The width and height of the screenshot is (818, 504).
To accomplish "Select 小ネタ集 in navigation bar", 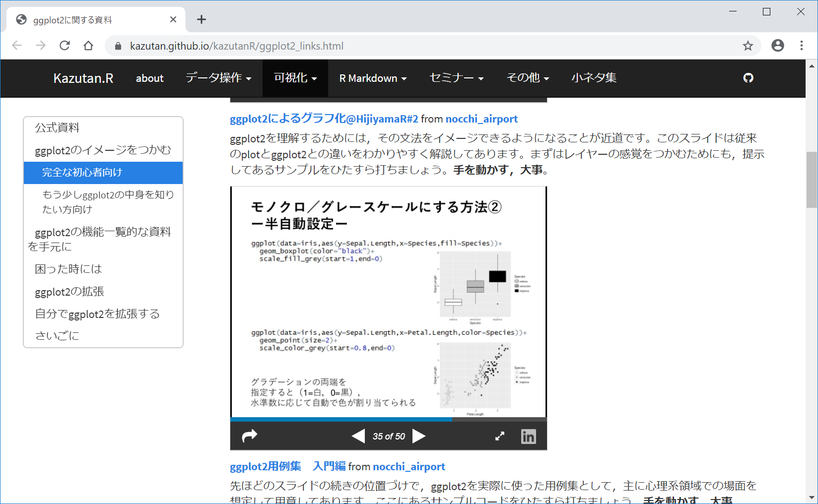I will point(594,78).
